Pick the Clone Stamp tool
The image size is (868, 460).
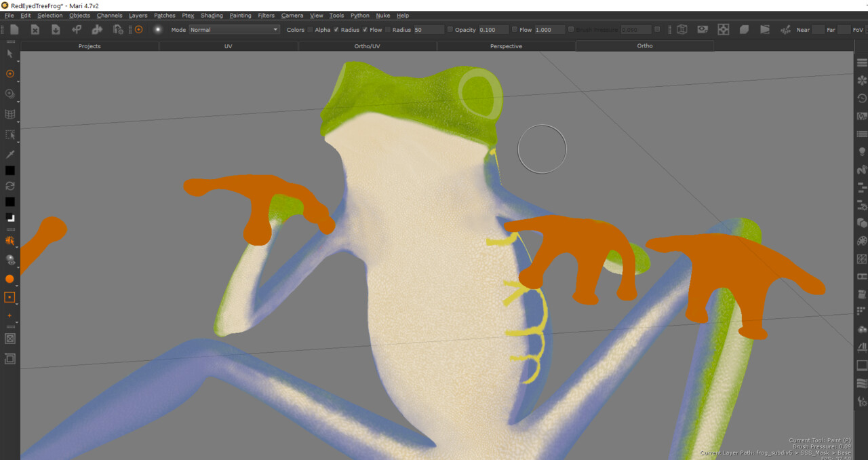coord(10,94)
